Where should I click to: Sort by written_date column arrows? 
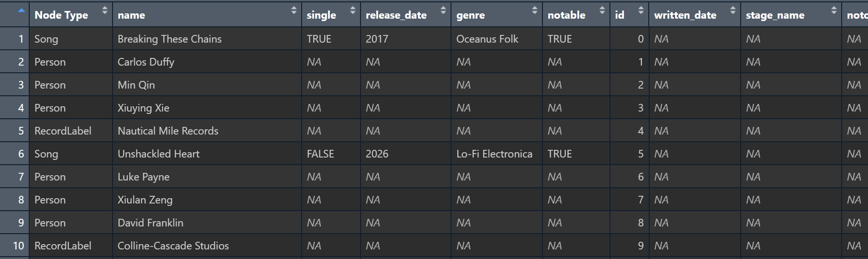pos(733,10)
